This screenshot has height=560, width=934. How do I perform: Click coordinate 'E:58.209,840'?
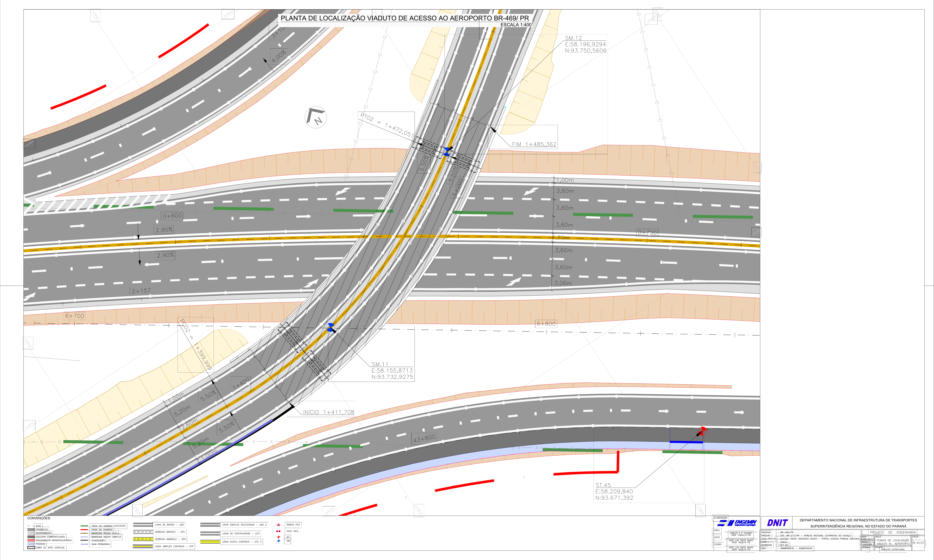pos(614,492)
